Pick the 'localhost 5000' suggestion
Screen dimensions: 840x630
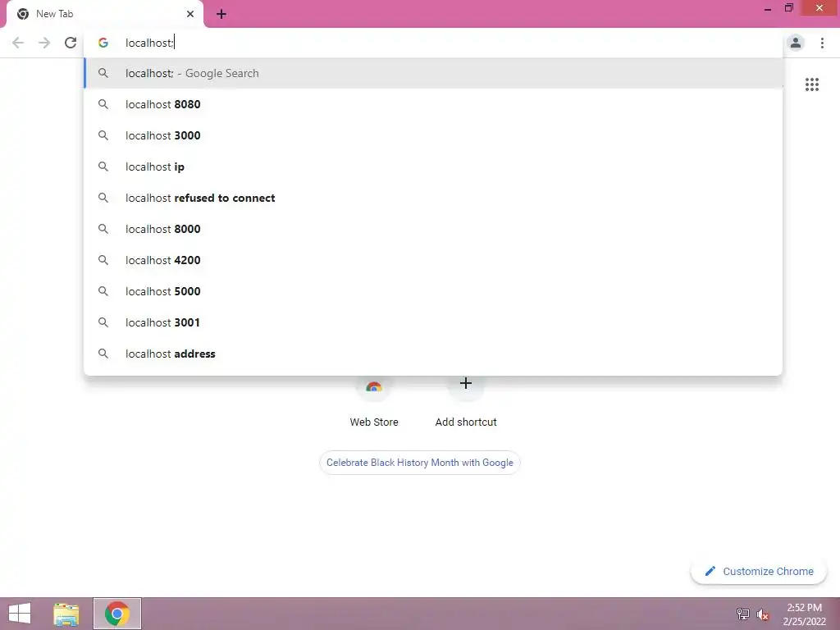(x=433, y=291)
